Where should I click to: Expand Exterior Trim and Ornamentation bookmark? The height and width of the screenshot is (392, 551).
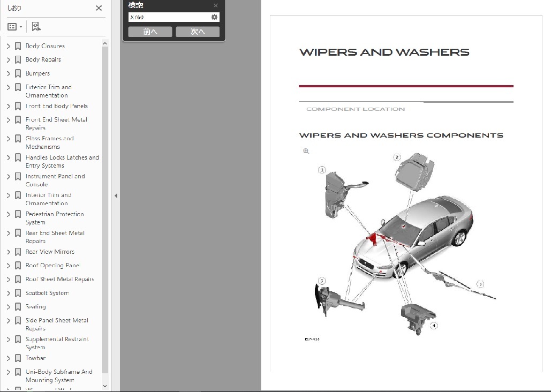[x=9, y=87]
